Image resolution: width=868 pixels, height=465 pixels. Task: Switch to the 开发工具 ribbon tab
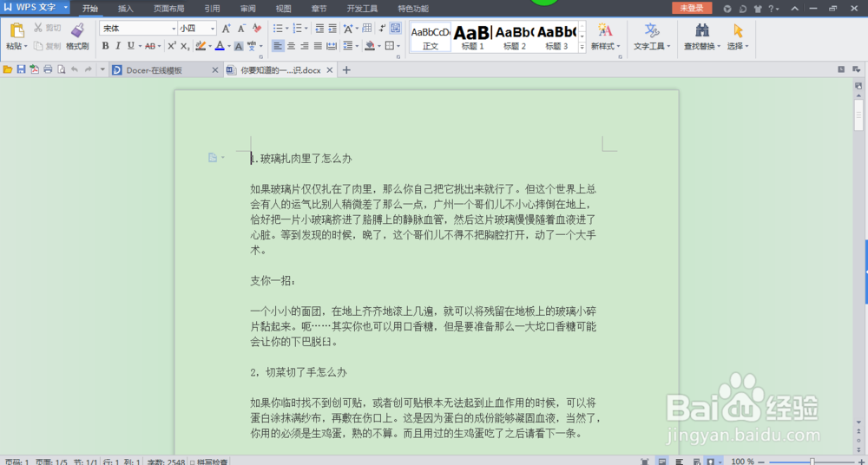362,9
